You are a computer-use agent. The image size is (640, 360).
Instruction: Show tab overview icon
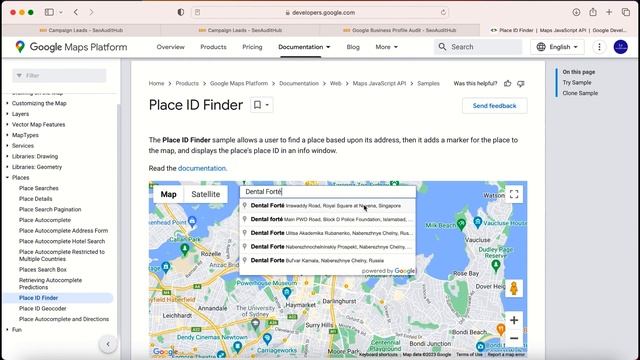tap(626, 12)
